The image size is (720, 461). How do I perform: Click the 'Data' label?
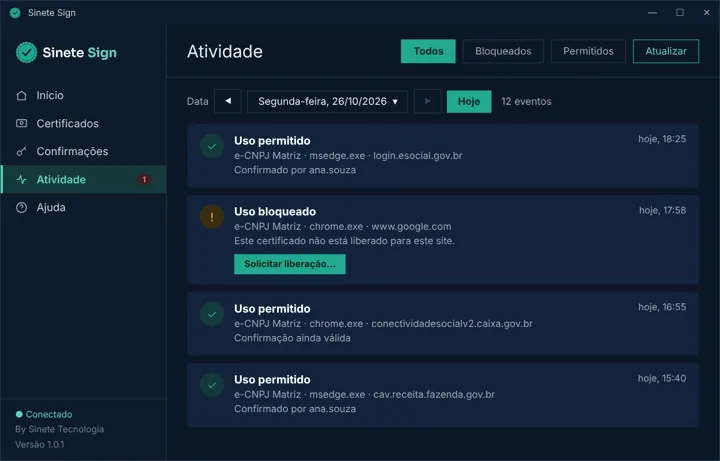[197, 101]
